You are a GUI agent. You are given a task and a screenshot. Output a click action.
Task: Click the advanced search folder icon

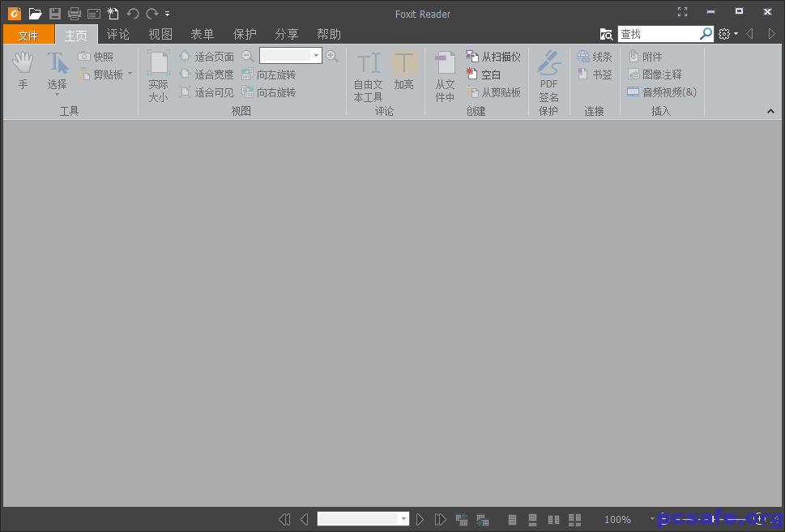coord(606,34)
